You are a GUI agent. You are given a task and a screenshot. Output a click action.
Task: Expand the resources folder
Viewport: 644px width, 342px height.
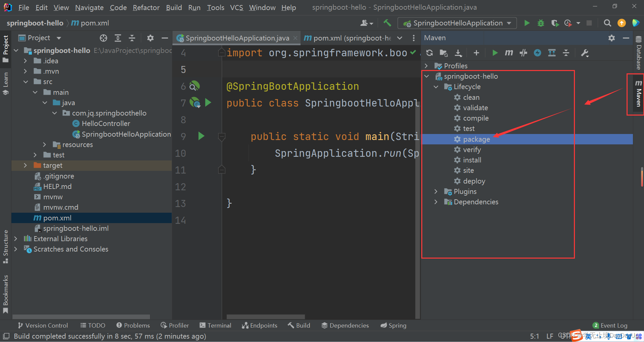point(45,144)
